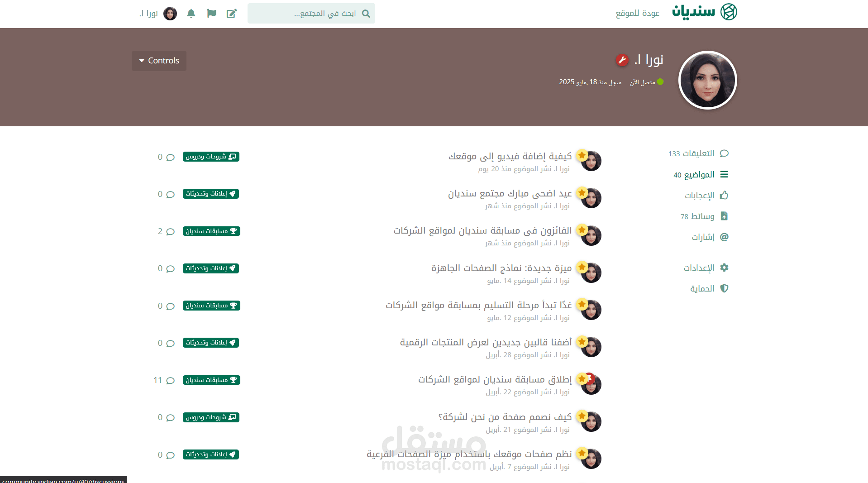
Task: Open the التعليقات 133 tab
Action: point(698,153)
